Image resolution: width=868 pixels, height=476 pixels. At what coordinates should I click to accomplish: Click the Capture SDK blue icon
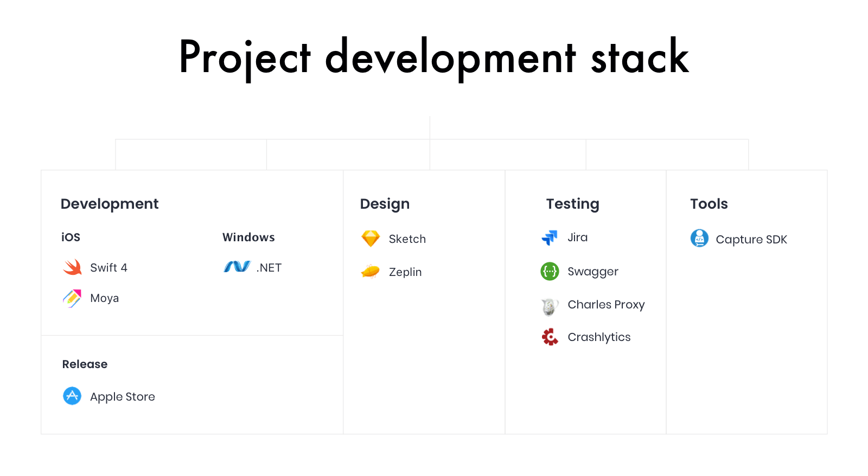pyautogui.click(x=699, y=238)
